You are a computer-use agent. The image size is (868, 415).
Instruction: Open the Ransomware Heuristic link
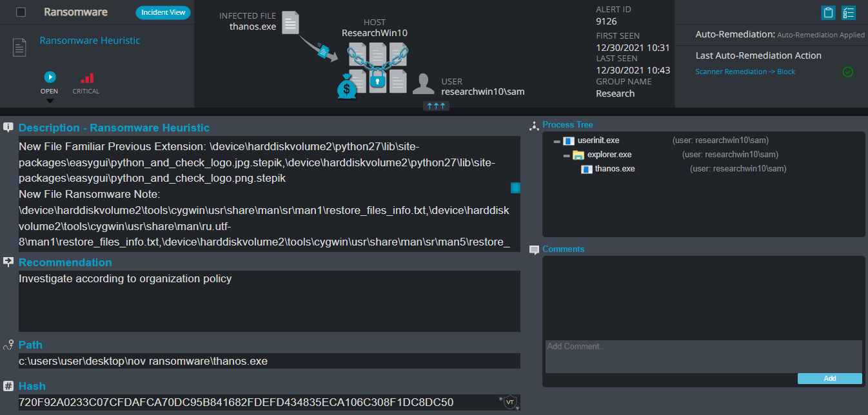(x=90, y=41)
